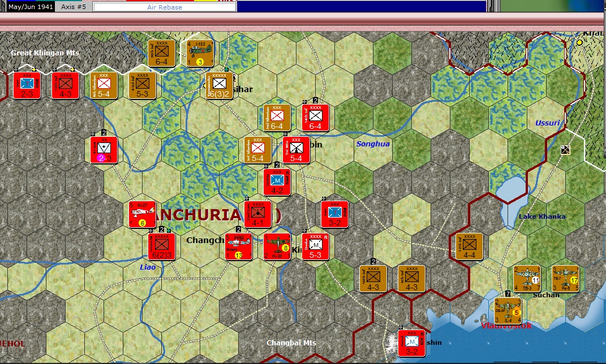Image resolution: width=606 pixels, height=364 pixels.
Task: Select the red 6(2)3 HQ counter
Action: coord(162,246)
